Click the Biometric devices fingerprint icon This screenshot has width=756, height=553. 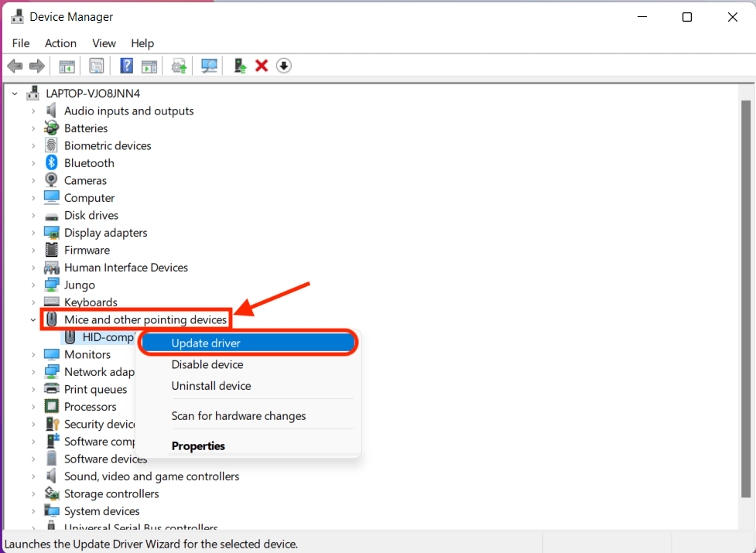coord(51,145)
